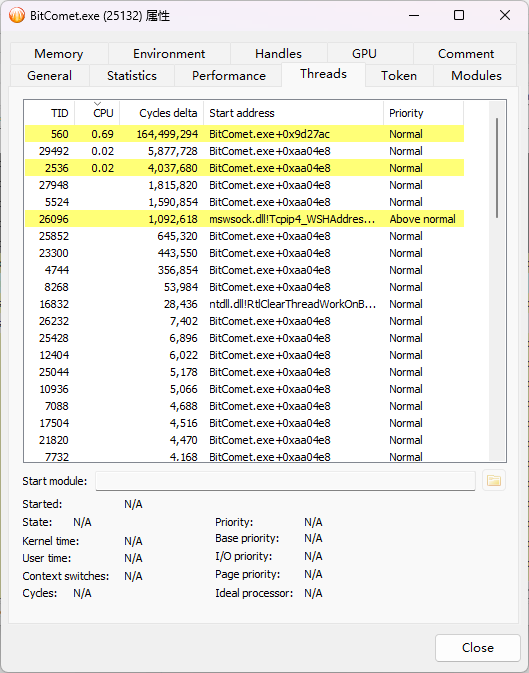Image resolution: width=529 pixels, height=673 pixels.
Task: Sort by the Priority column header
Action: [423, 113]
